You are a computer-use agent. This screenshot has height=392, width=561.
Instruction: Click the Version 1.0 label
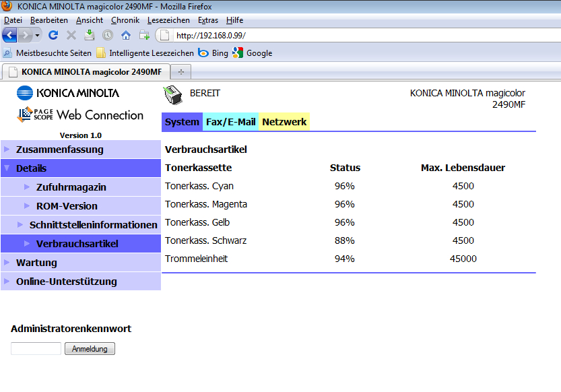[x=81, y=135]
